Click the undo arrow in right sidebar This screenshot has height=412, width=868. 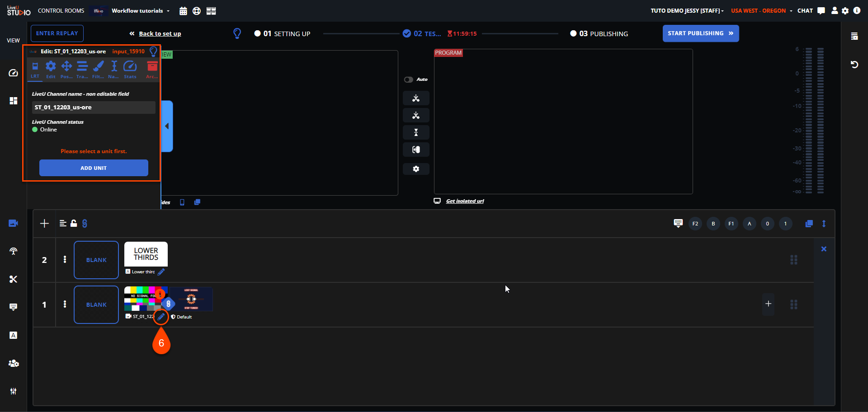(854, 65)
